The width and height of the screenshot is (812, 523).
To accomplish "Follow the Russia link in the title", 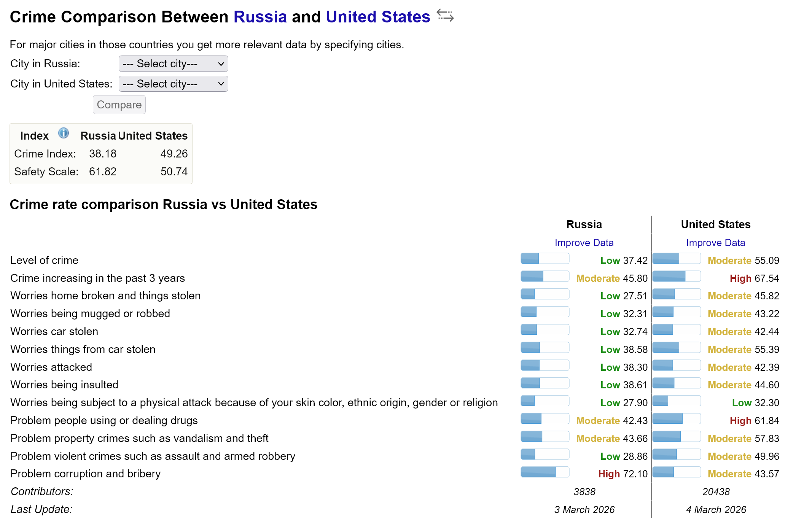I will pyautogui.click(x=260, y=17).
